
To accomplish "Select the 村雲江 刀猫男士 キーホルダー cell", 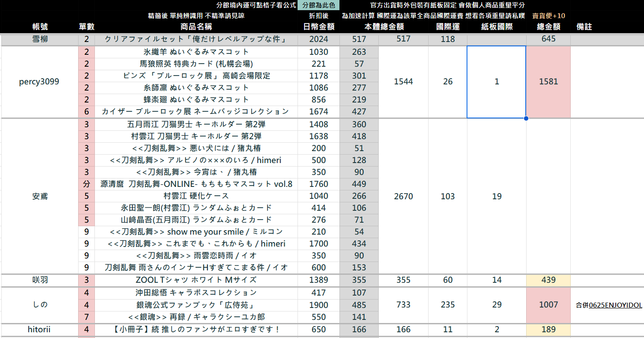I will point(196,136).
